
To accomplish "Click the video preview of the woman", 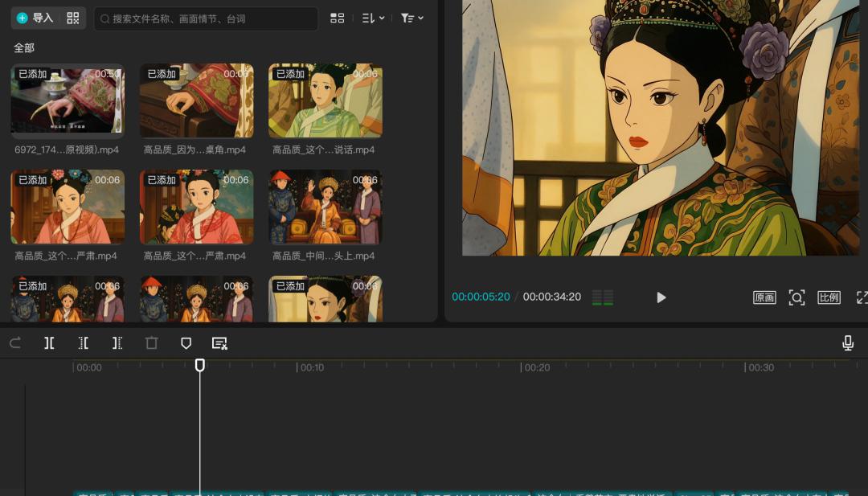I will [661, 128].
